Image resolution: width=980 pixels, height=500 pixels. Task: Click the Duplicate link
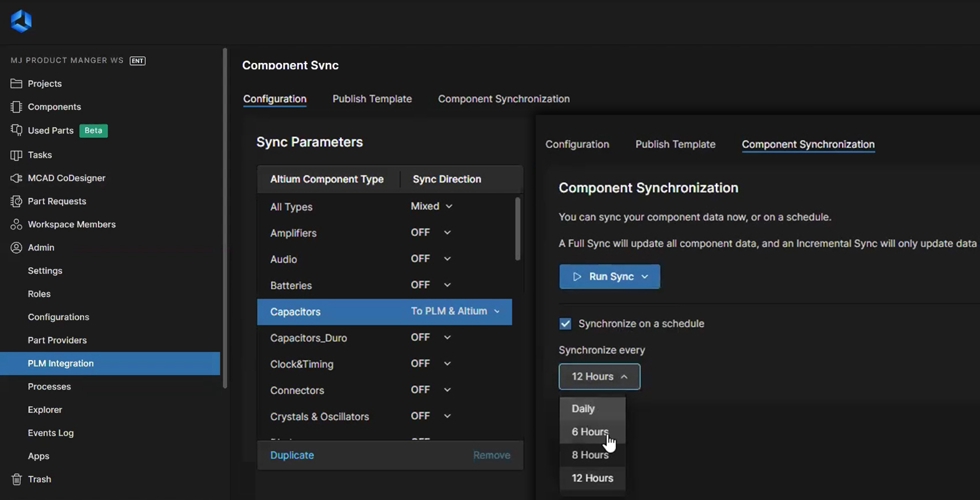pyautogui.click(x=292, y=455)
